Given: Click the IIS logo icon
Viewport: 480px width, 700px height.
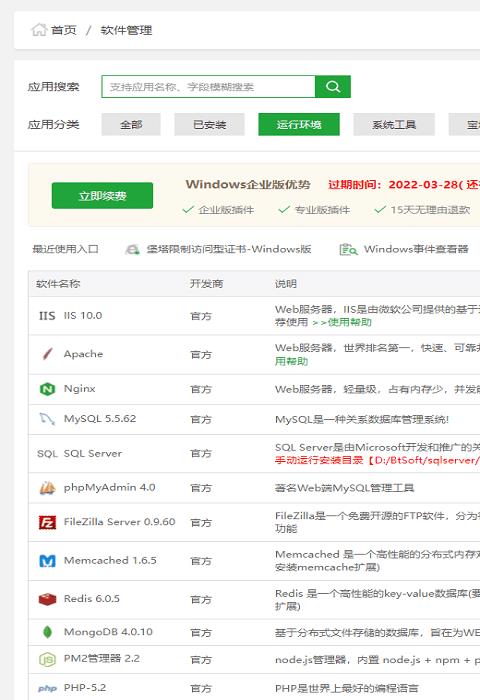Looking at the screenshot, I should [47, 316].
